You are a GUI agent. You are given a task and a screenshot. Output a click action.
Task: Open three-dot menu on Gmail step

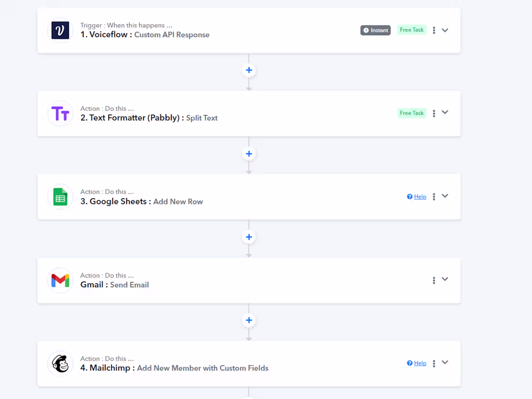coord(434,280)
